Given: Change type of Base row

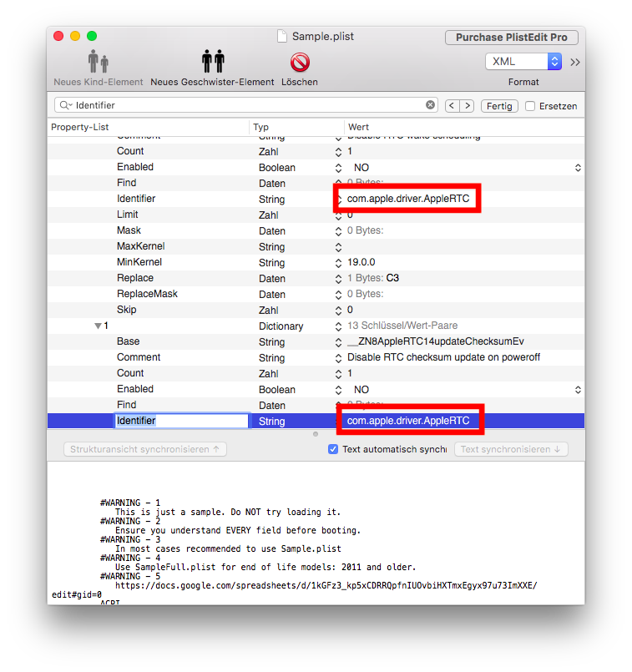Looking at the screenshot, I should [x=338, y=342].
